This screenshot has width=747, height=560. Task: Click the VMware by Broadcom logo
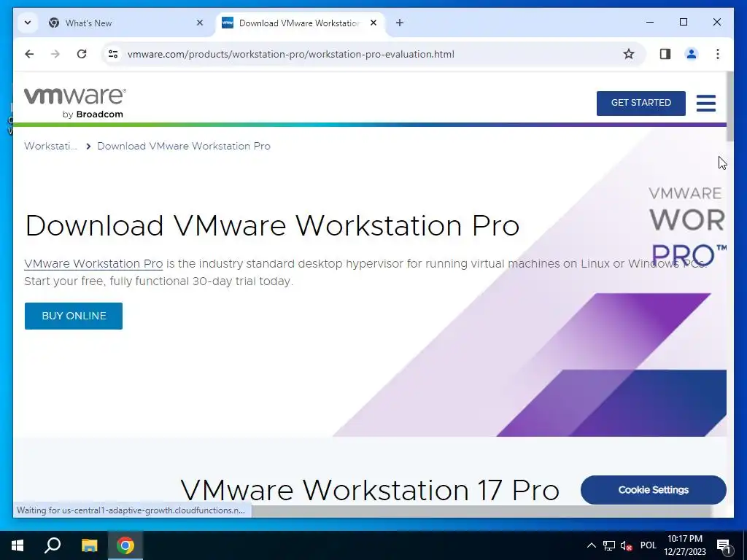75,103
